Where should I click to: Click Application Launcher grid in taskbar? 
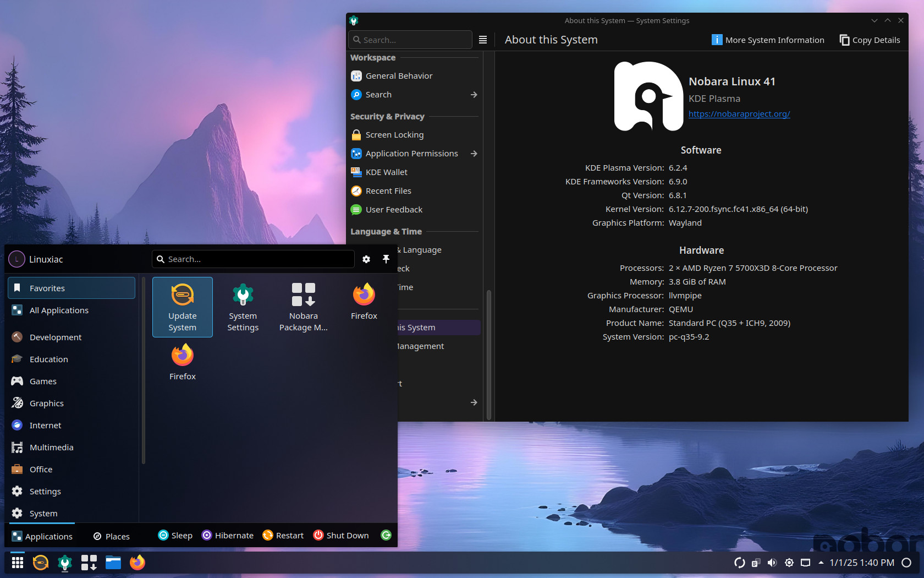pos(18,563)
